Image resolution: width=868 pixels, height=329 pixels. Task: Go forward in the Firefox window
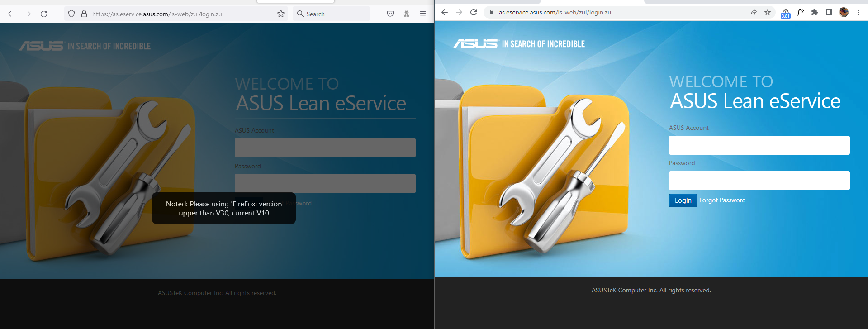[28, 14]
